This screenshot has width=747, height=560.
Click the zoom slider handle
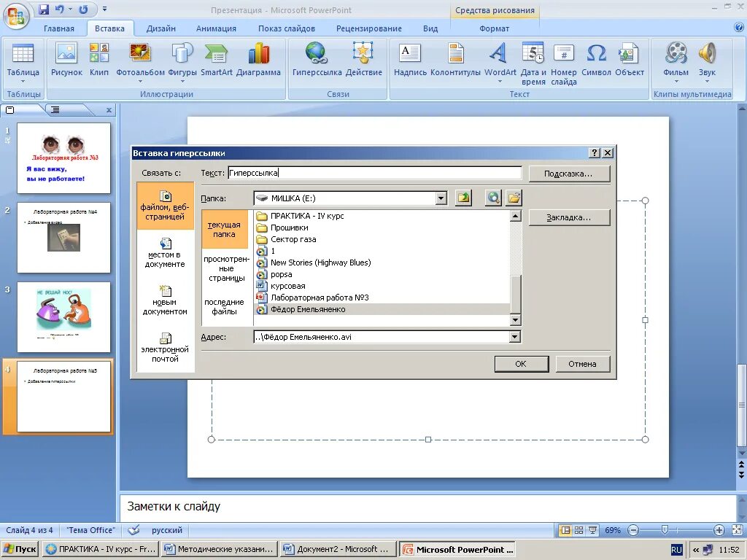coord(665,530)
